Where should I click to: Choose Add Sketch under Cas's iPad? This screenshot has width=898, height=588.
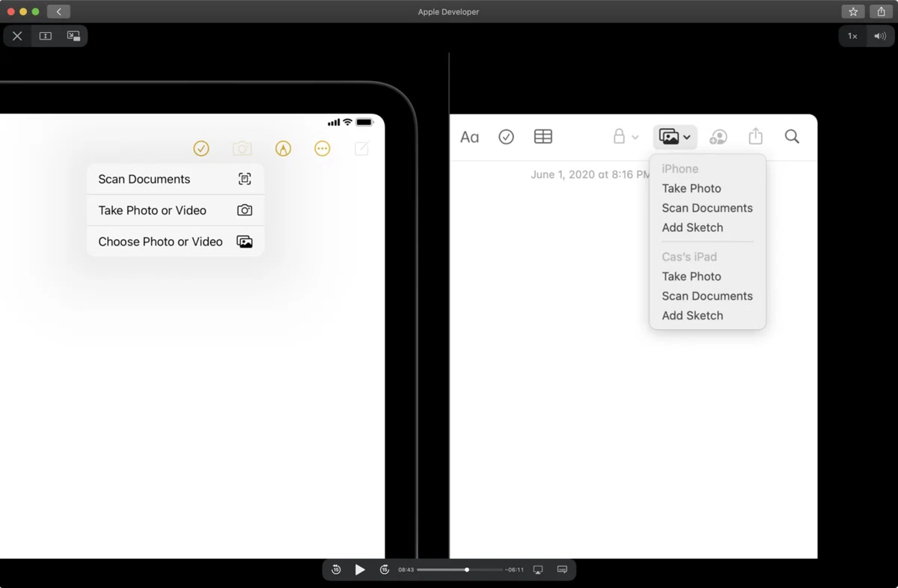pyautogui.click(x=692, y=315)
